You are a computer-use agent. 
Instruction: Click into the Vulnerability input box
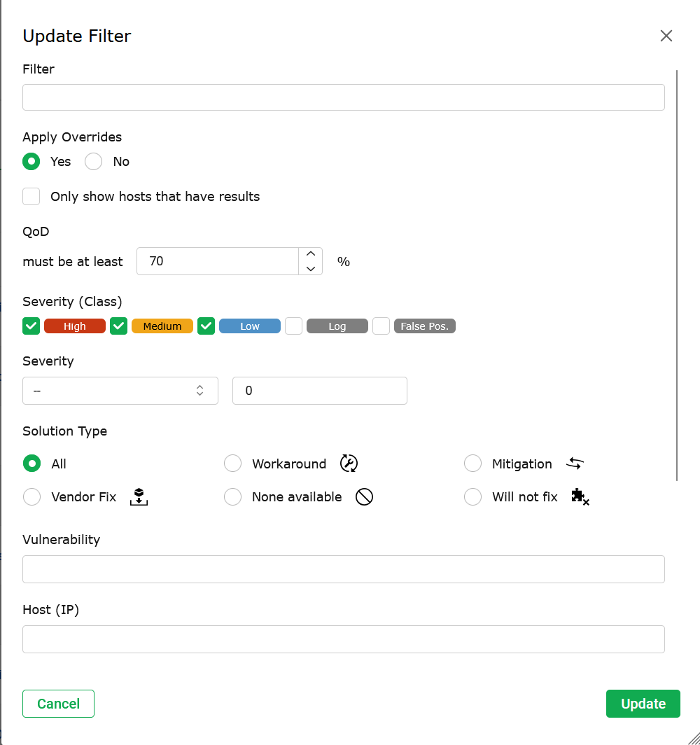tap(343, 569)
